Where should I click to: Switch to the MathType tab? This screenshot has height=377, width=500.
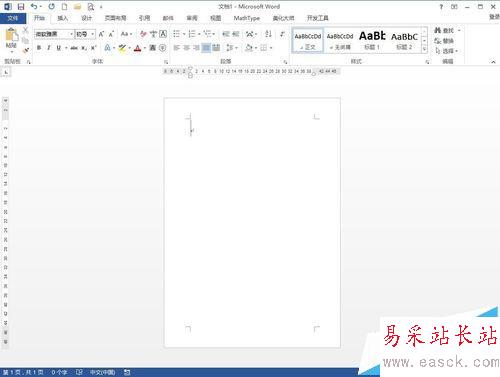point(247,18)
